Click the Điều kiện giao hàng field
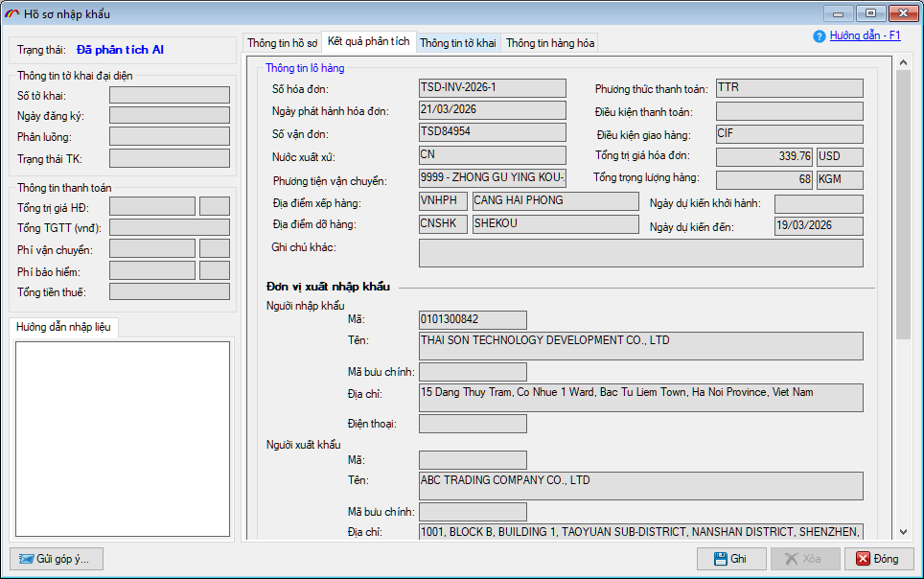Viewport: 924px width, 579px height. pos(789,134)
